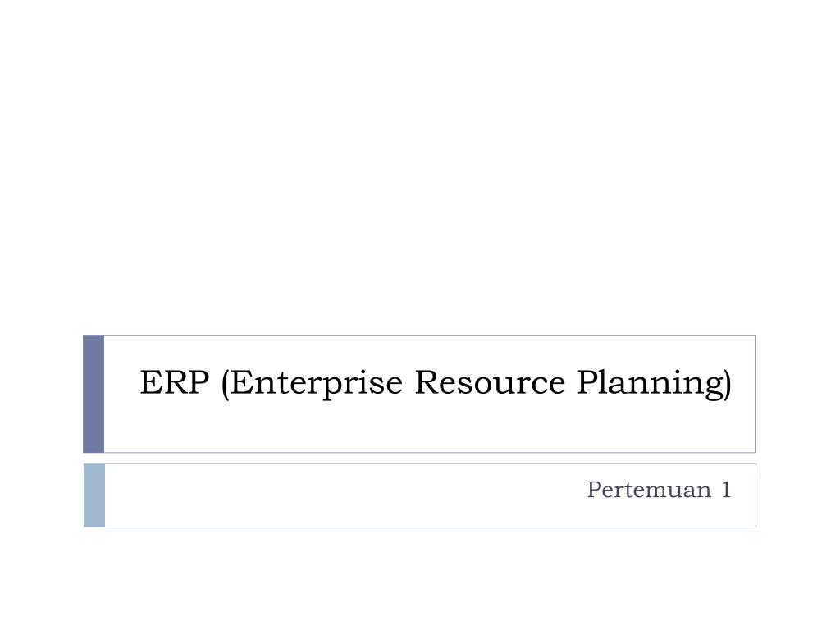Click the word Pertemuan in the subtitle
This screenshot has height=630, width=840.
pos(649,490)
